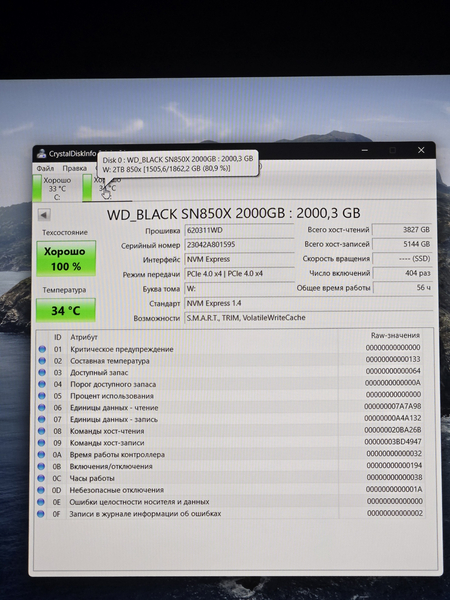Click status dot for attribute 02
The width and height of the screenshot is (450, 600).
tap(42, 360)
